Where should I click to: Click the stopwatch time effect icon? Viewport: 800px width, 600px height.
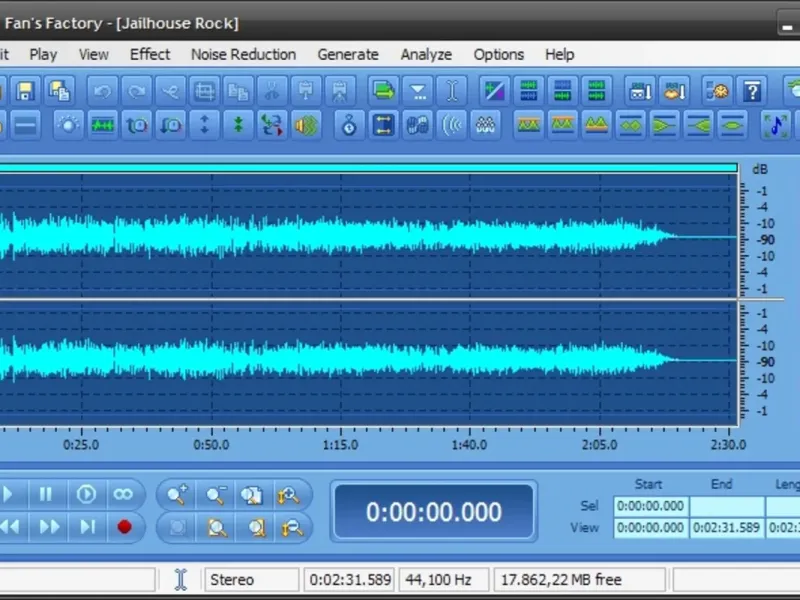349,125
